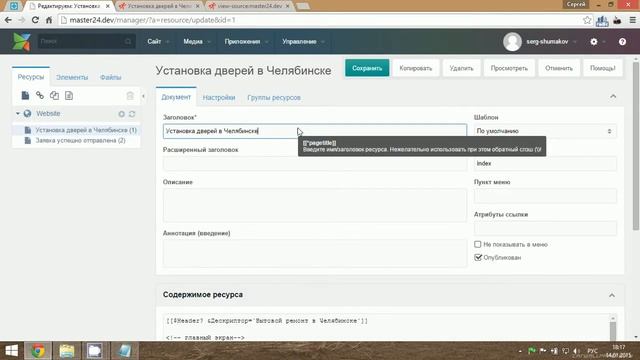Click the 'Просмотреть' button
The height and width of the screenshot is (360, 640).
(x=509, y=68)
